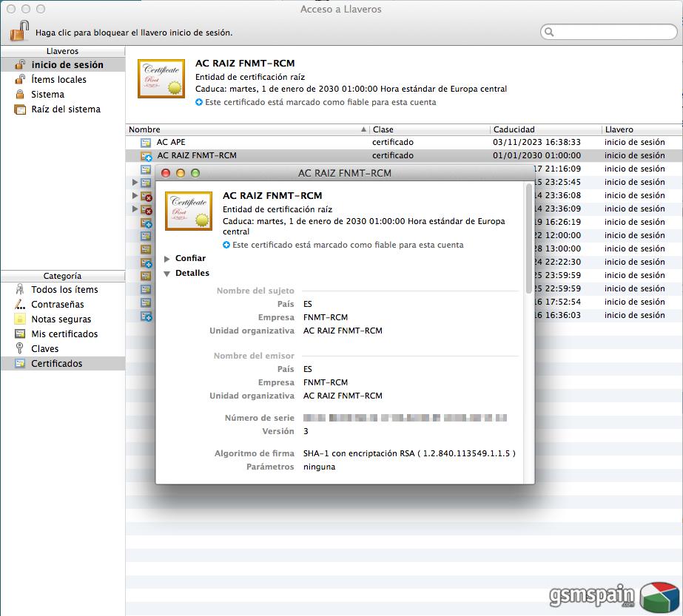This screenshot has height=616, width=683.
Task: Sort the list by the Caducidad column
Action: pyautogui.click(x=545, y=129)
